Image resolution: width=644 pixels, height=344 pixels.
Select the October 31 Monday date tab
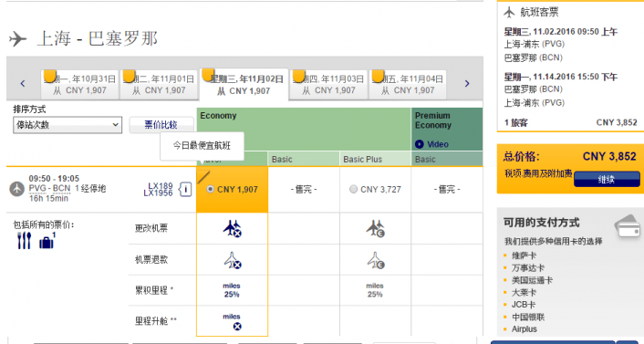click(80, 85)
